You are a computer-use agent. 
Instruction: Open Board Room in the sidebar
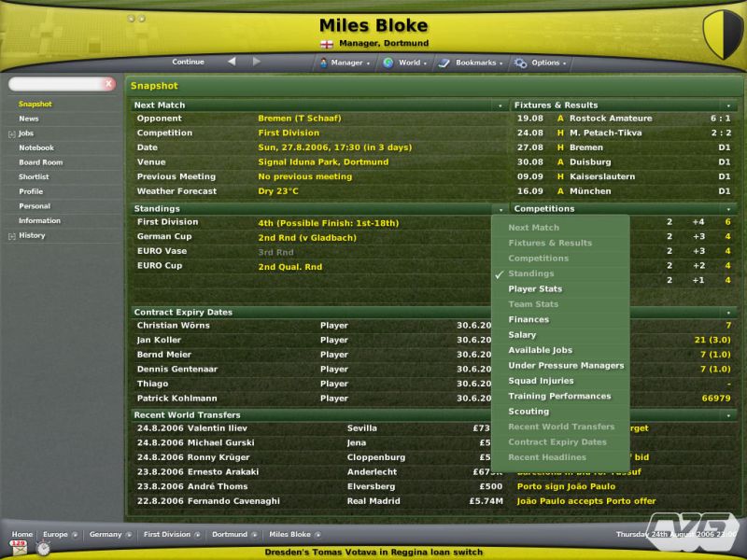click(40, 162)
